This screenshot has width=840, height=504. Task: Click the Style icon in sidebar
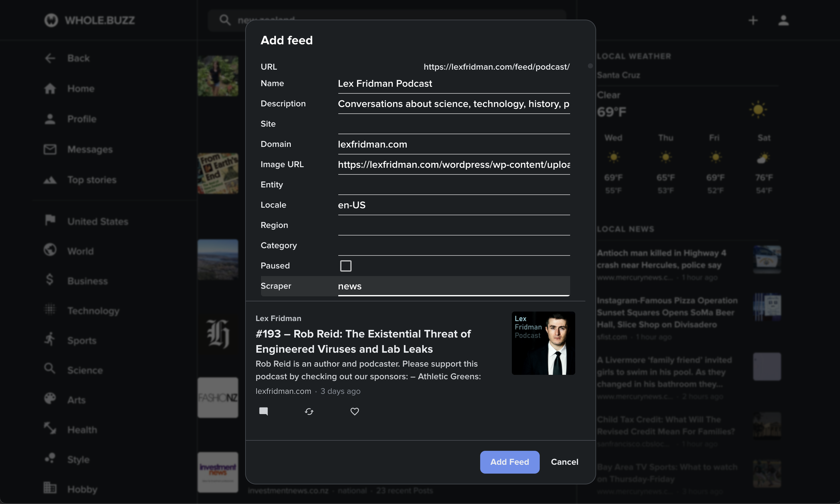click(50, 458)
